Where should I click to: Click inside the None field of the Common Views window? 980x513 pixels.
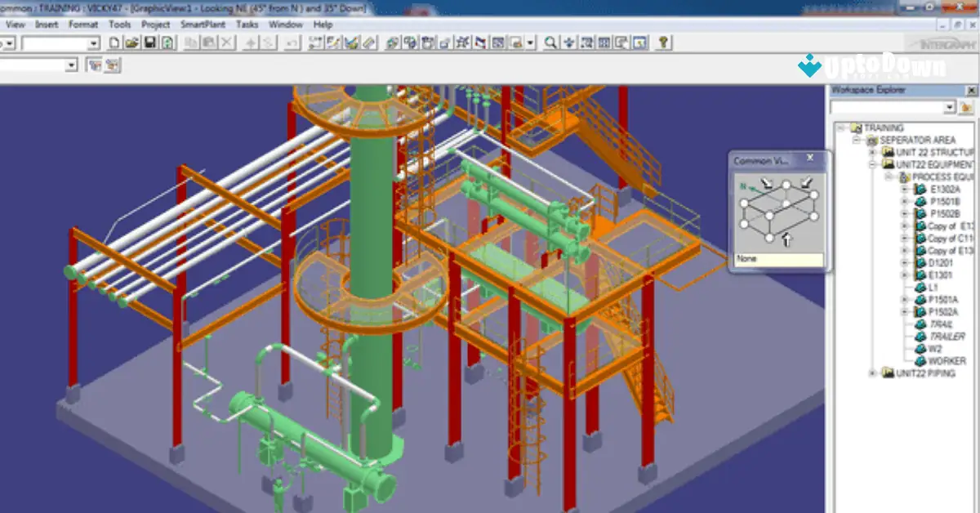776,258
